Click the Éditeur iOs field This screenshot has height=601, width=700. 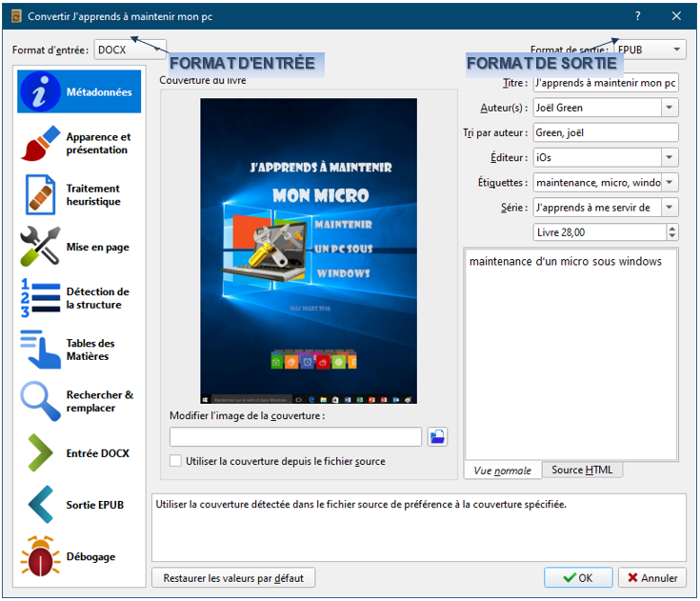597,157
